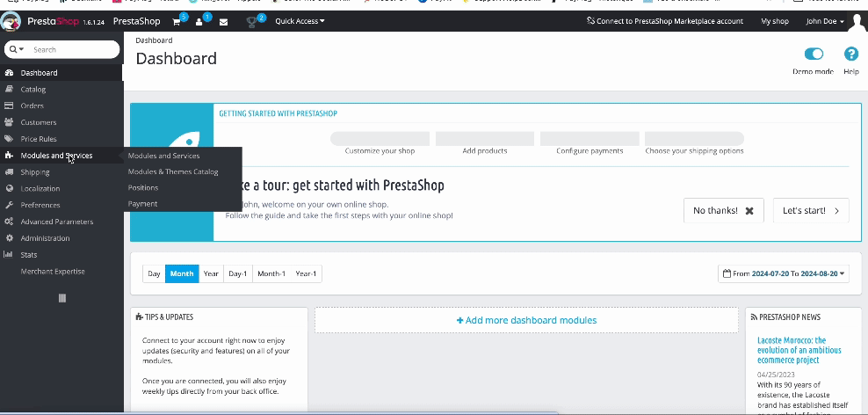Switch to the Month-1 period tab

coord(271,273)
